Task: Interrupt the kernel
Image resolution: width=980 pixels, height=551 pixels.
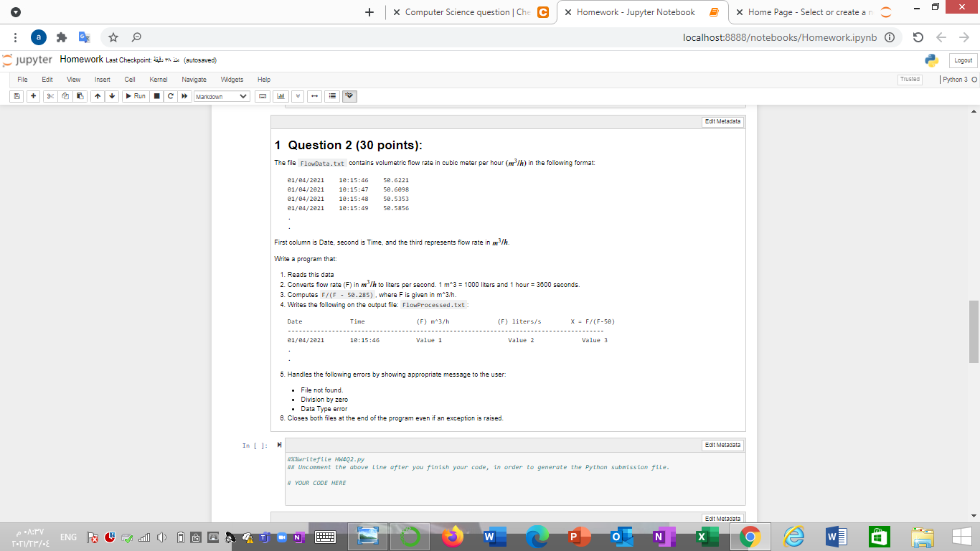Action: [x=156, y=95]
